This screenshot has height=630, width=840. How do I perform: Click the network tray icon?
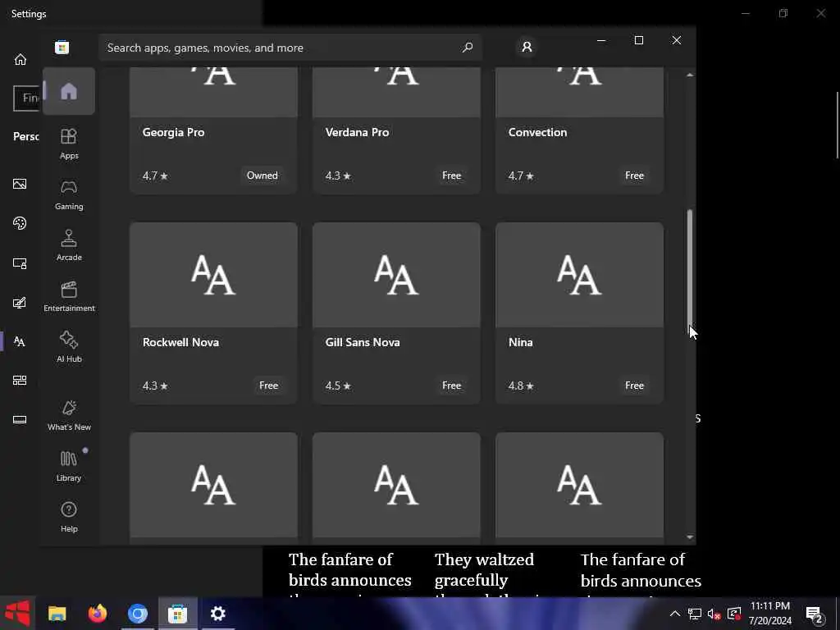pos(694,614)
